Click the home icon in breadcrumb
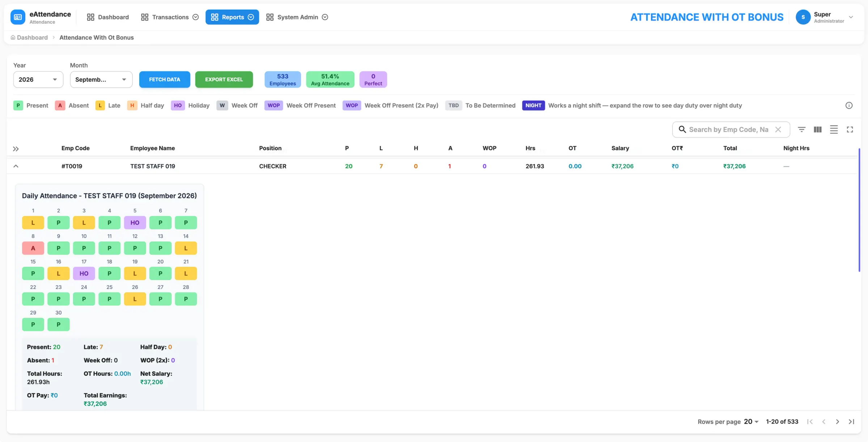Image resolution: width=868 pixels, height=442 pixels. [x=13, y=38]
